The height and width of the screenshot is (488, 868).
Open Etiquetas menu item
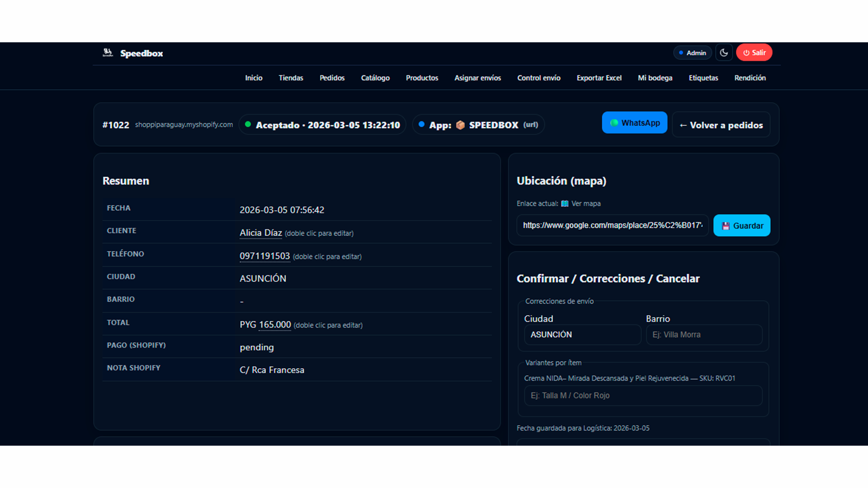703,78
